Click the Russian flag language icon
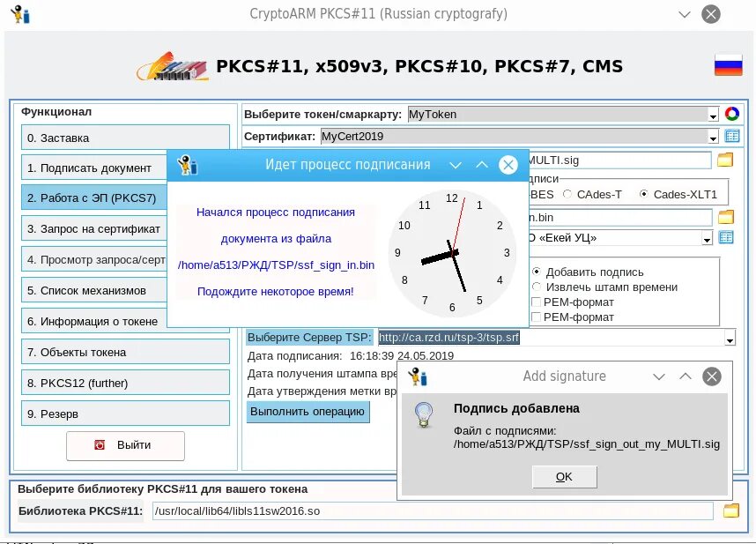Image resolution: width=756 pixels, height=544 pixels. click(728, 65)
